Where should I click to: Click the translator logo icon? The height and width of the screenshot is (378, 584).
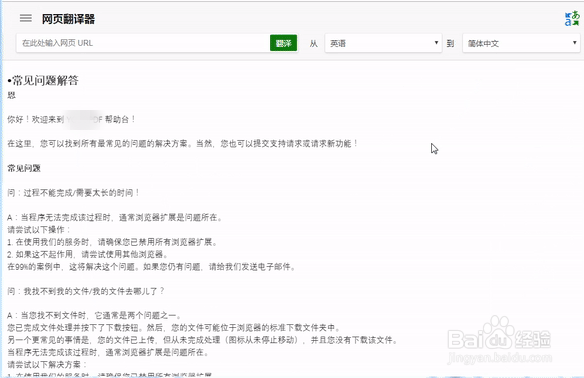[x=572, y=19]
